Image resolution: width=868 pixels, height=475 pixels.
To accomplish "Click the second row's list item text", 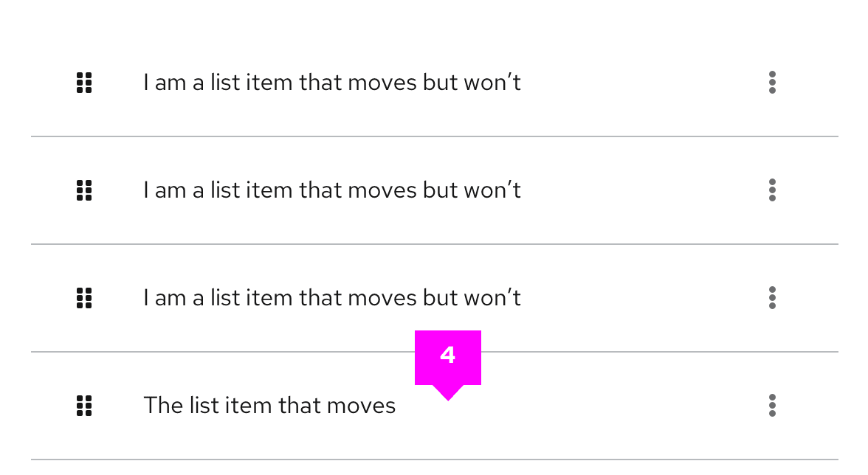I will pyautogui.click(x=331, y=190).
